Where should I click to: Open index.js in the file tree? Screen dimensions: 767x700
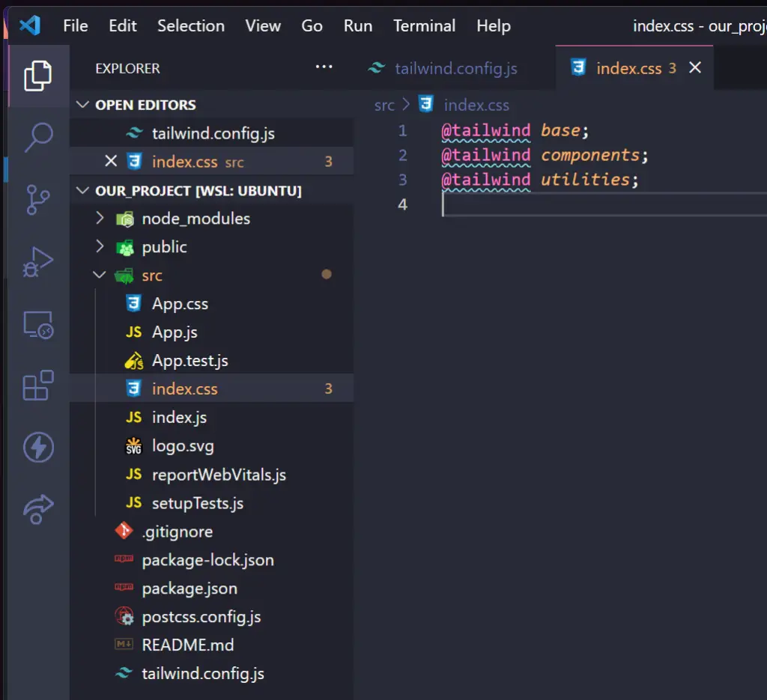[212, 417]
